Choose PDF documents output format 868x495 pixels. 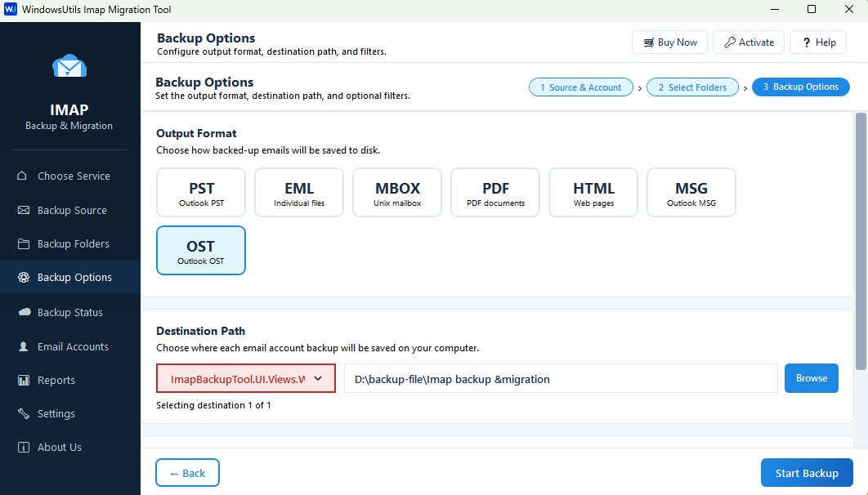coord(495,193)
